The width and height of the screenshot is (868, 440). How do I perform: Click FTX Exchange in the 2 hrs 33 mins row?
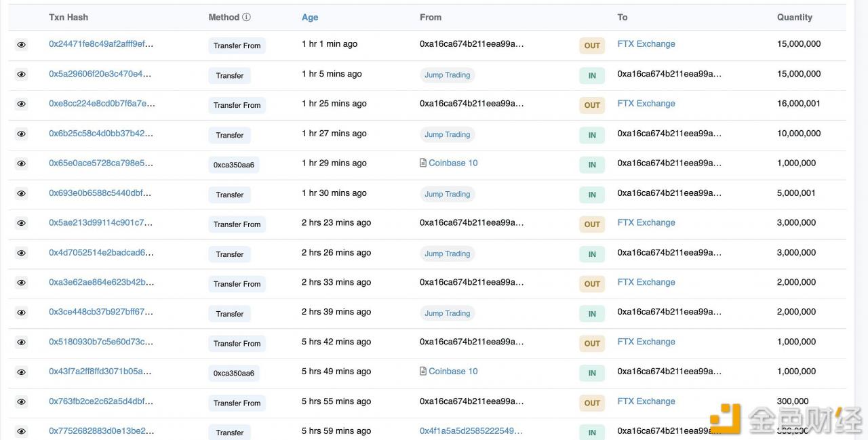pyautogui.click(x=646, y=283)
